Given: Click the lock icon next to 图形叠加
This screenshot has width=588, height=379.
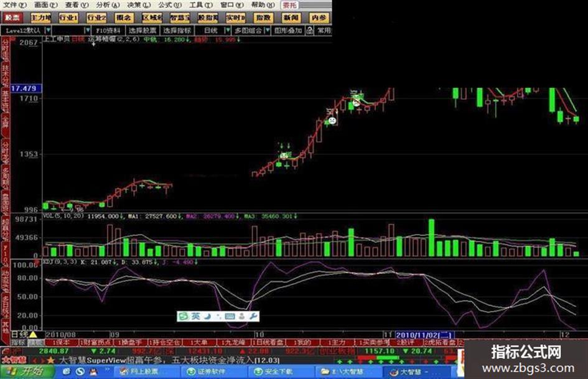Looking at the screenshot, I should pos(309,30).
